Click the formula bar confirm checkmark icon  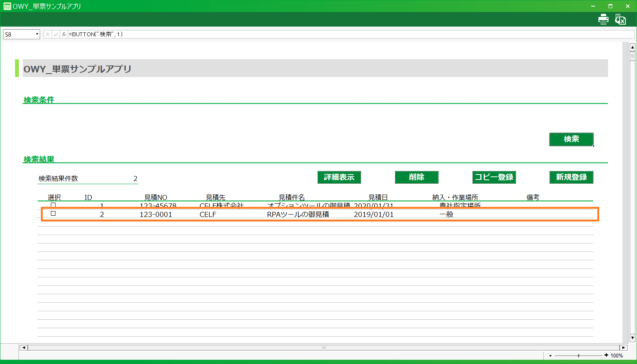coord(56,34)
